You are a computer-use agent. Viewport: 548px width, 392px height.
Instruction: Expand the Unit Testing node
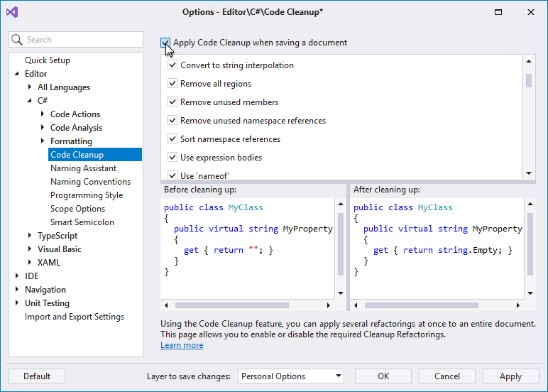tap(17, 303)
